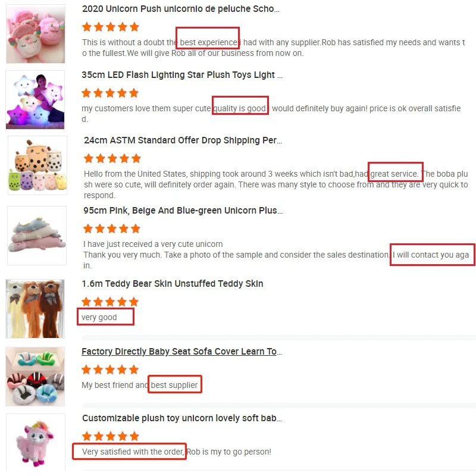Open 95cm Pink, Beige And Blue-green Unicorn title
The height and width of the screenshot is (476, 476).
[x=183, y=211]
